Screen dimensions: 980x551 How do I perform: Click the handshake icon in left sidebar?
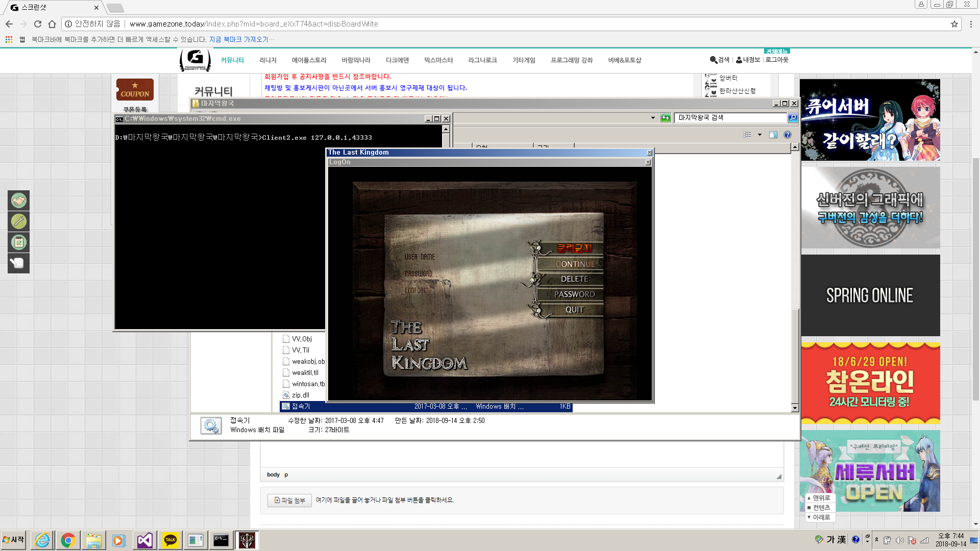pos(19,201)
